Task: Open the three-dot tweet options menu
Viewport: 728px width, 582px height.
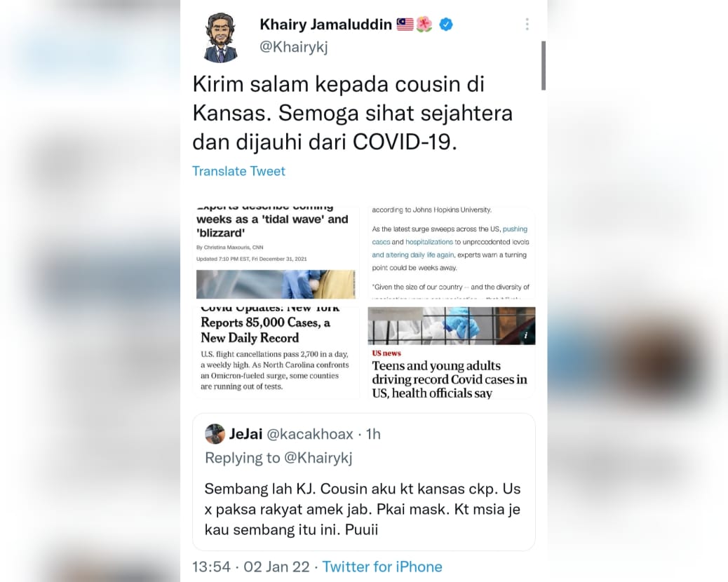Action: point(527,24)
